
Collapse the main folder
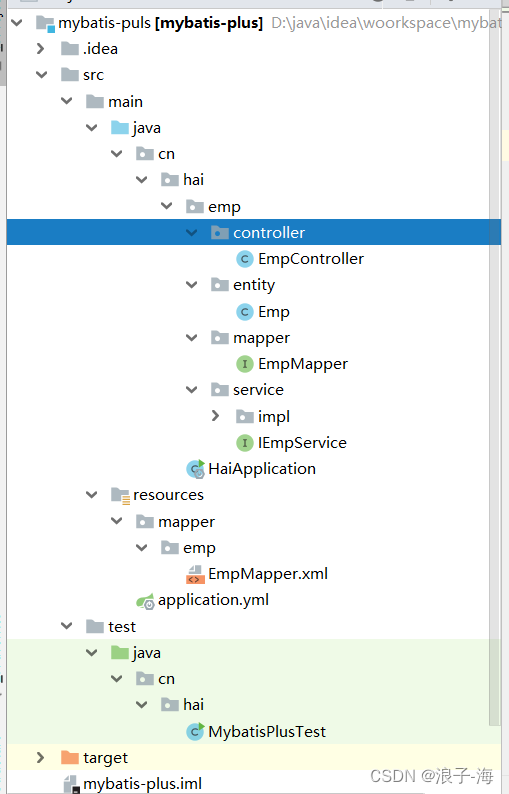pyautogui.click(x=66, y=101)
